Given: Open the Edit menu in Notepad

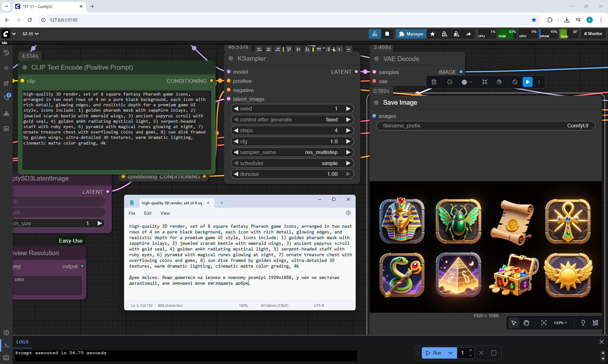Looking at the screenshot, I should click(x=148, y=213).
